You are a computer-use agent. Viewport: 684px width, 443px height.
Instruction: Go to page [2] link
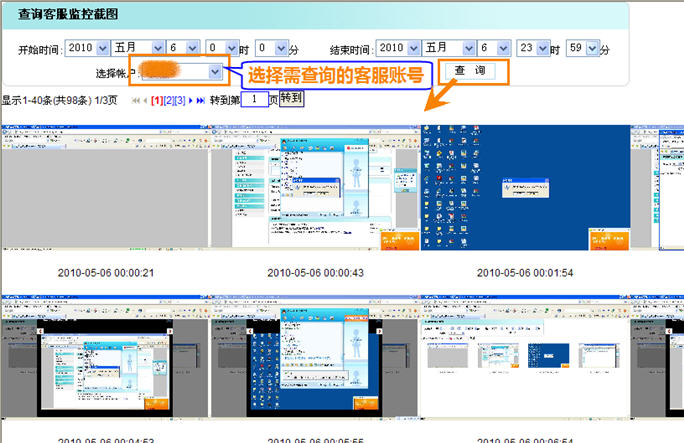pyautogui.click(x=168, y=100)
